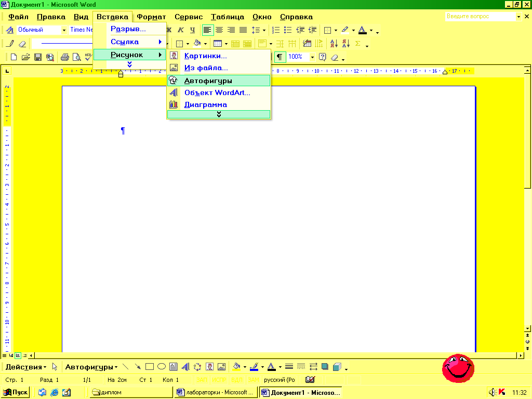Image resolution: width=532 pixels, height=399 pixels.
Task: Click the Save diskette icon
Action: pyautogui.click(x=37, y=57)
